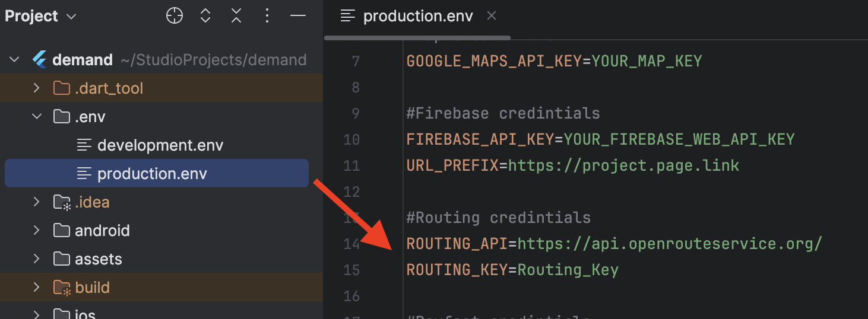Click the .idea folder icon
Screen dimensions: 868x319
pos(62,203)
